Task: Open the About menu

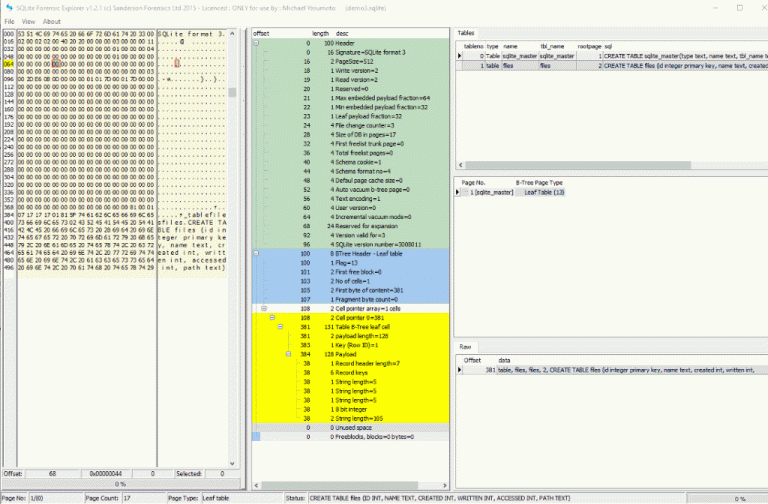Action: [51, 22]
